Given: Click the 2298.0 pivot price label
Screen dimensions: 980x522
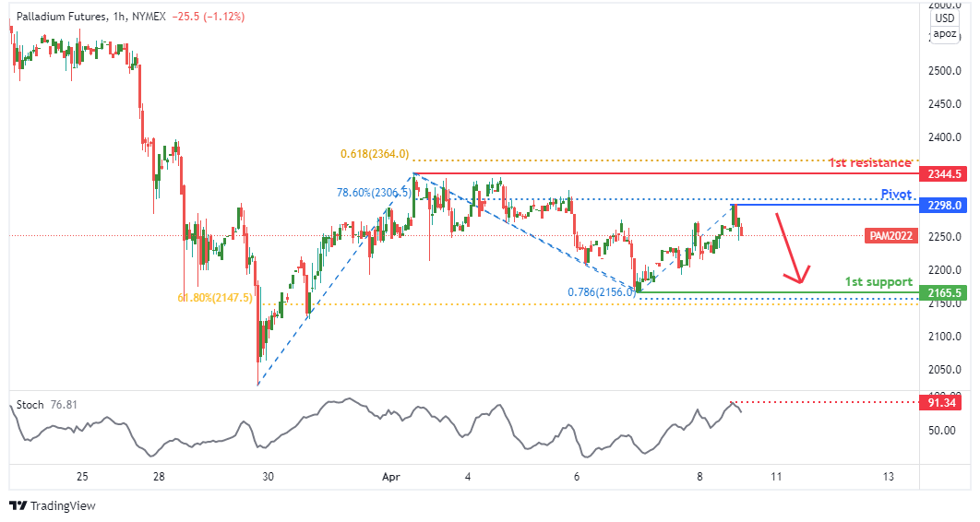Looking at the screenshot, I should tap(944, 205).
